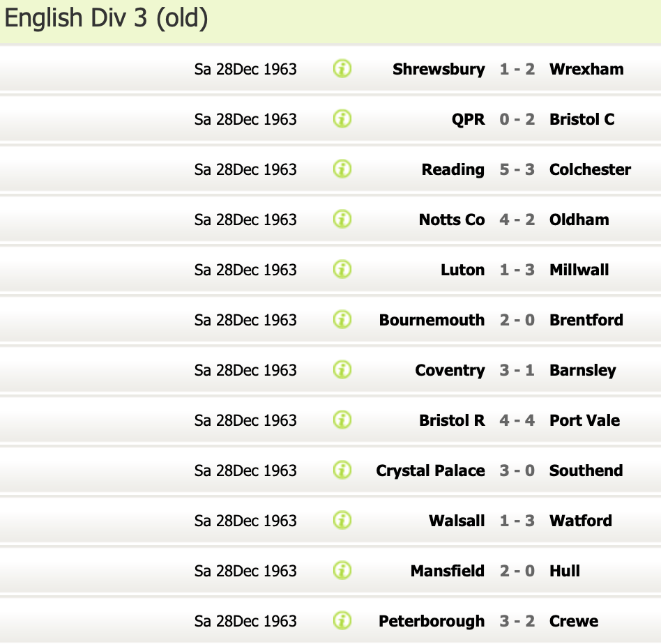Open info icon for Bristol R vs Port Vale
This screenshot has height=644, width=661.
342,420
